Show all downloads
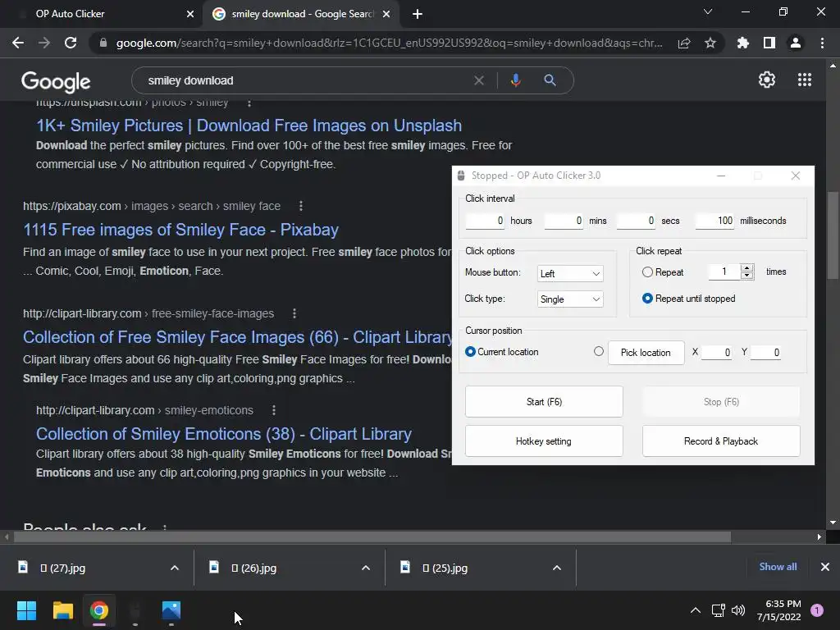This screenshot has height=630, width=840. (778, 567)
